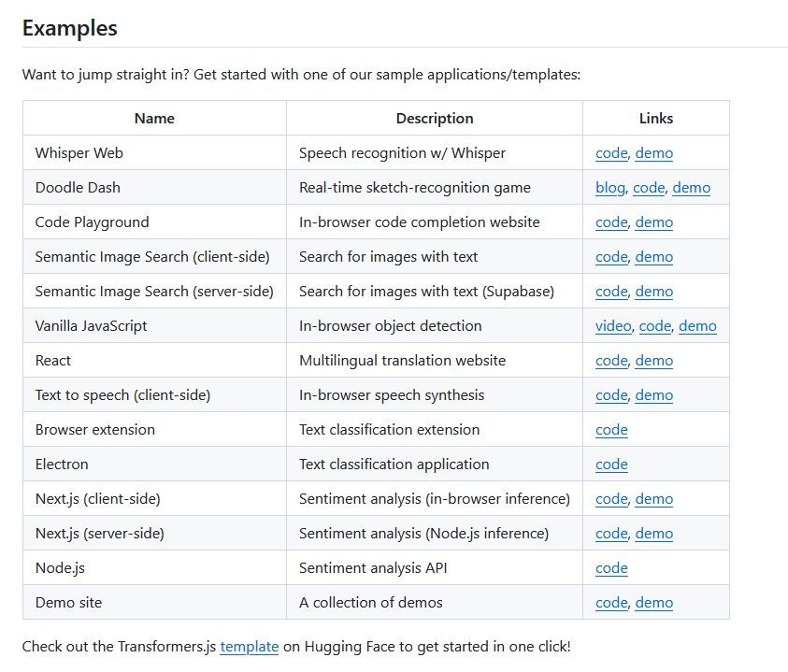
Task: Click the Examples heading
Action: coord(70,28)
